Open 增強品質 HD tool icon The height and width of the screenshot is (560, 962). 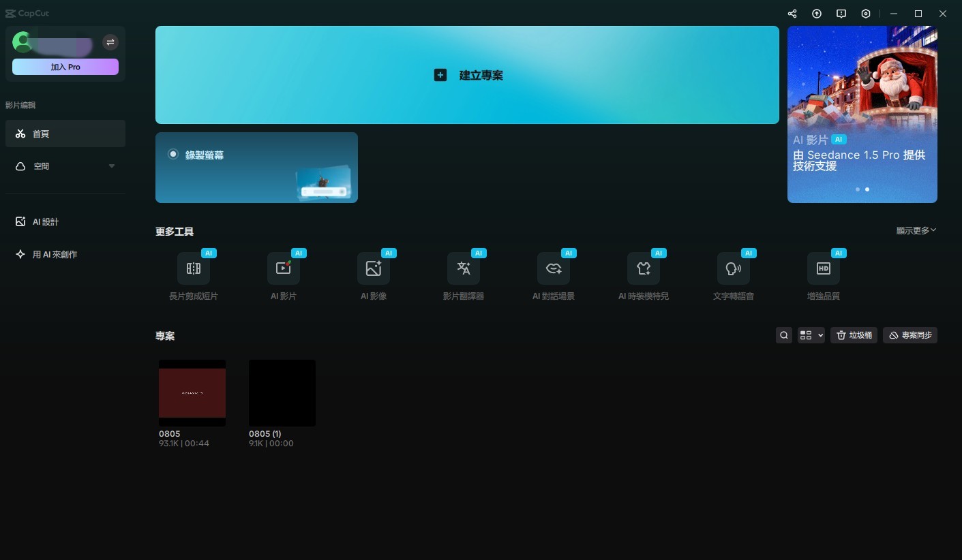[824, 268]
